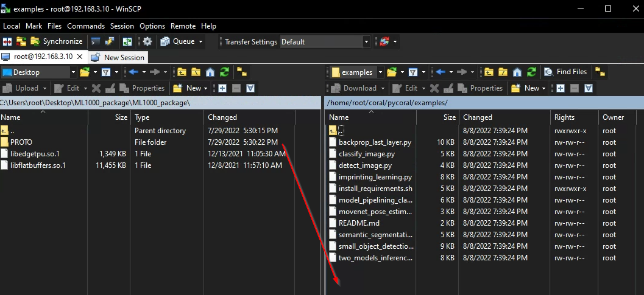Click local panel Open Directory folder icon
The width and height of the screenshot is (644, 295).
tap(85, 72)
